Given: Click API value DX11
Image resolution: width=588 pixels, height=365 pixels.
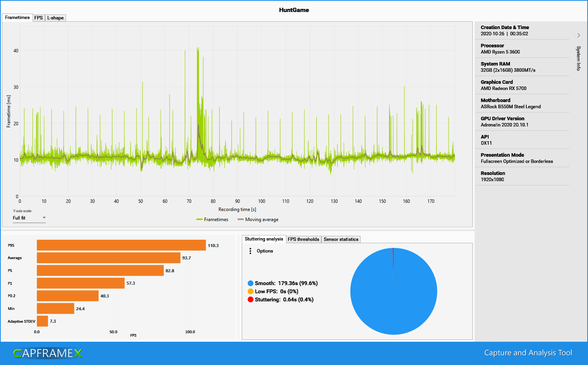Looking at the screenshot, I should (486, 143).
